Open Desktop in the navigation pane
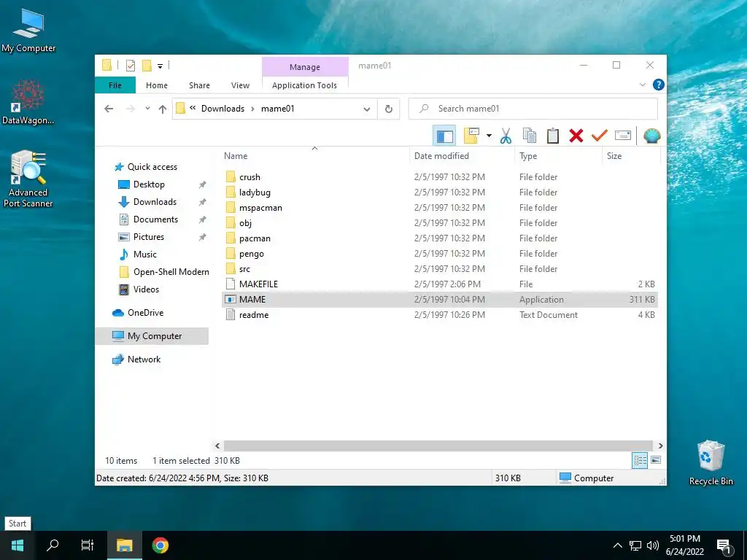Image resolution: width=747 pixels, height=560 pixels. pos(149,184)
